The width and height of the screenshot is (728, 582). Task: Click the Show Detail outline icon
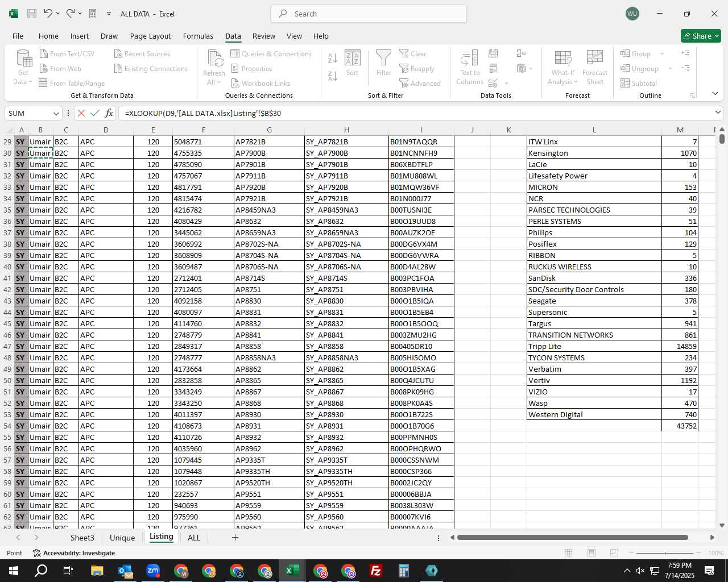pyautogui.click(x=686, y=53)
